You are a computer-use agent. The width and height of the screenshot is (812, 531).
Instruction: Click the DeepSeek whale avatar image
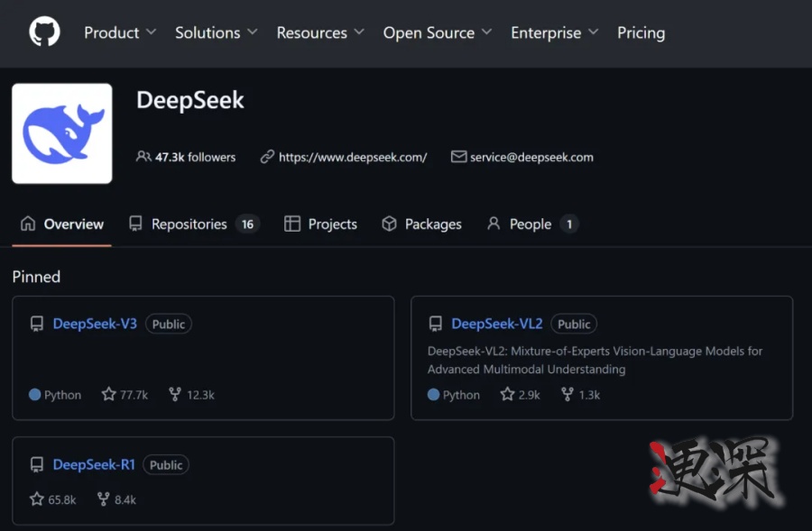pos(60,133)
